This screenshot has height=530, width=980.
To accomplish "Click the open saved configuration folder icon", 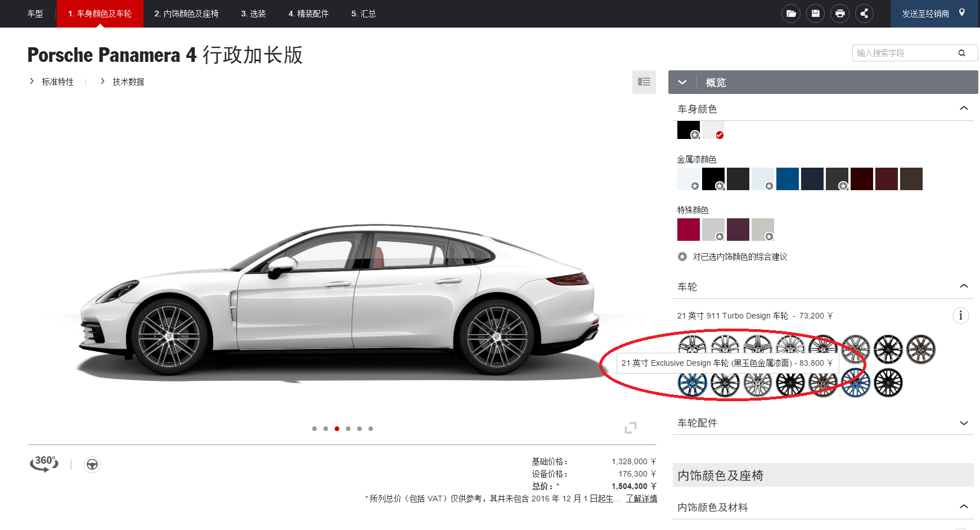I will 791,14.
